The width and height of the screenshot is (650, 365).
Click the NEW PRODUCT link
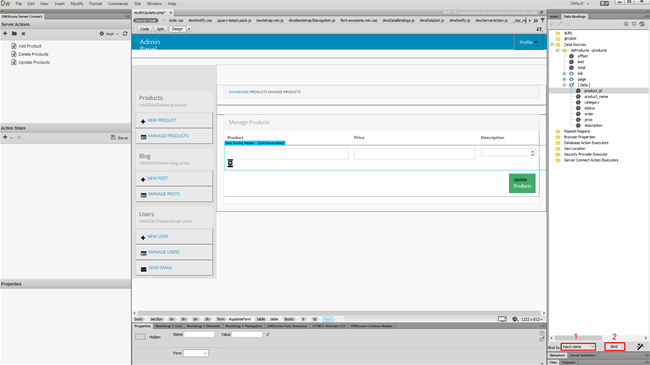[162, 120]
